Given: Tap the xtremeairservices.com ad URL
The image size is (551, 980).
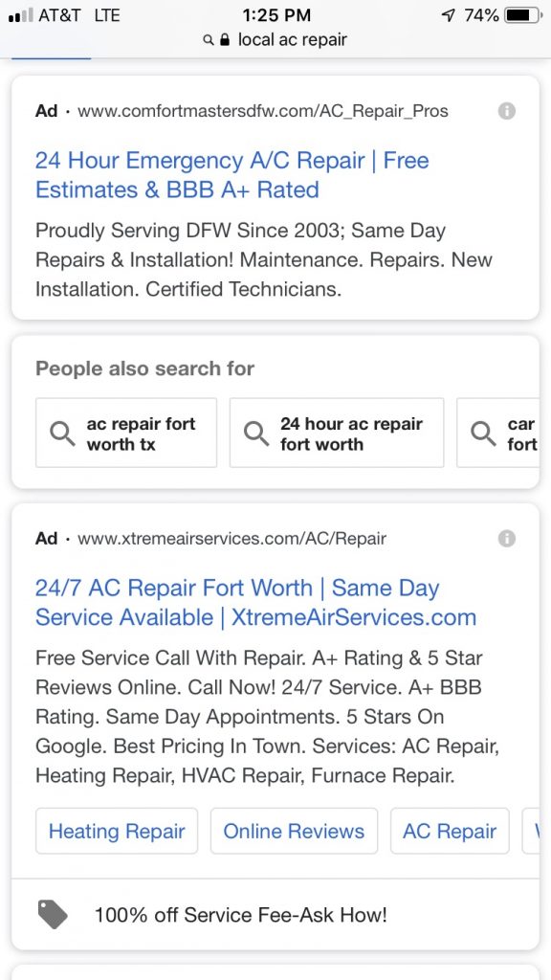Looking at the screenshot, I should 231,539.
